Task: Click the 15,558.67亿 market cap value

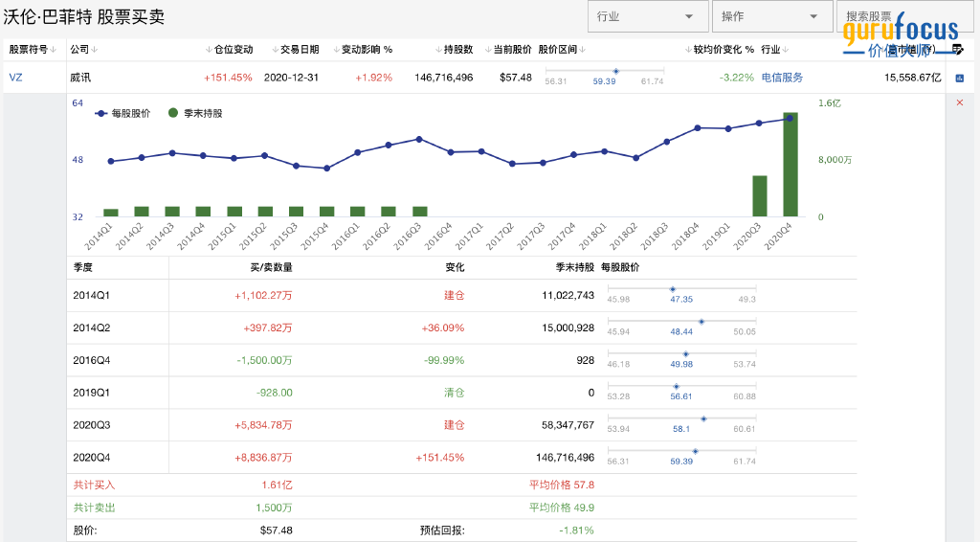Action: (x=912, y=78)
